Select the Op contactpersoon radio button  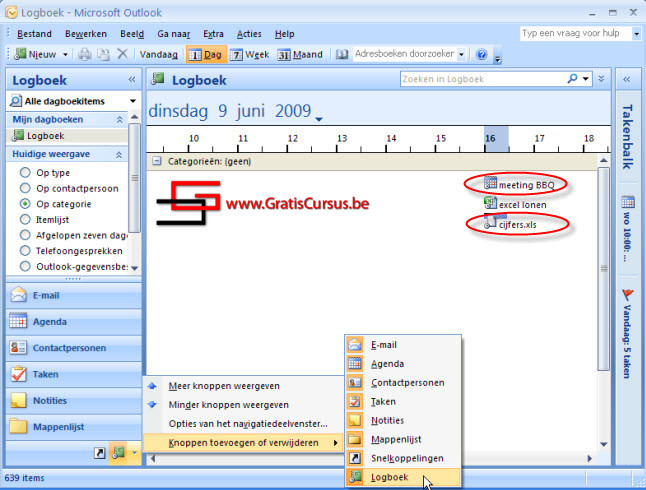coord(25,188)
